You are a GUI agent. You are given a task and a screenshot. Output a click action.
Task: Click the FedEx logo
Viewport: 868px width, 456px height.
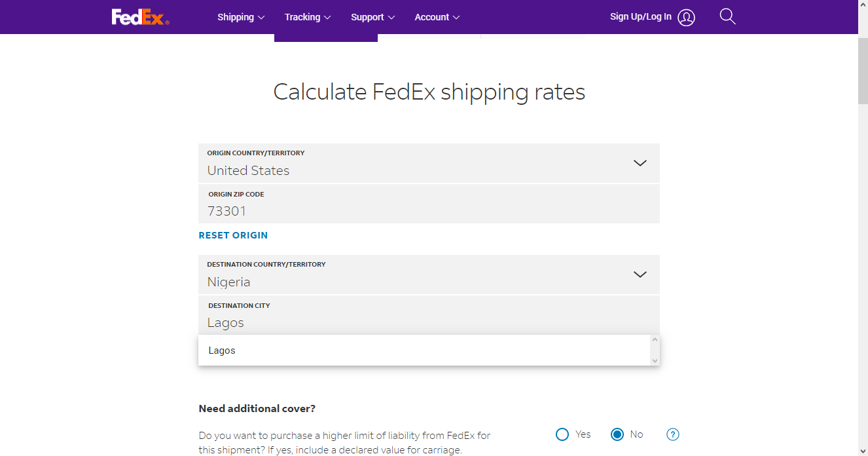point(140,17)
